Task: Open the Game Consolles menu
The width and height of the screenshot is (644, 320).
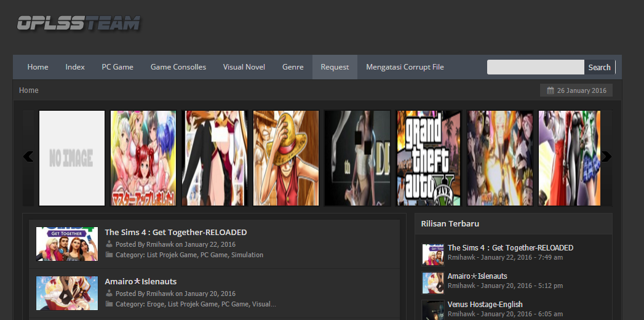Action: [x=178, y=67]
